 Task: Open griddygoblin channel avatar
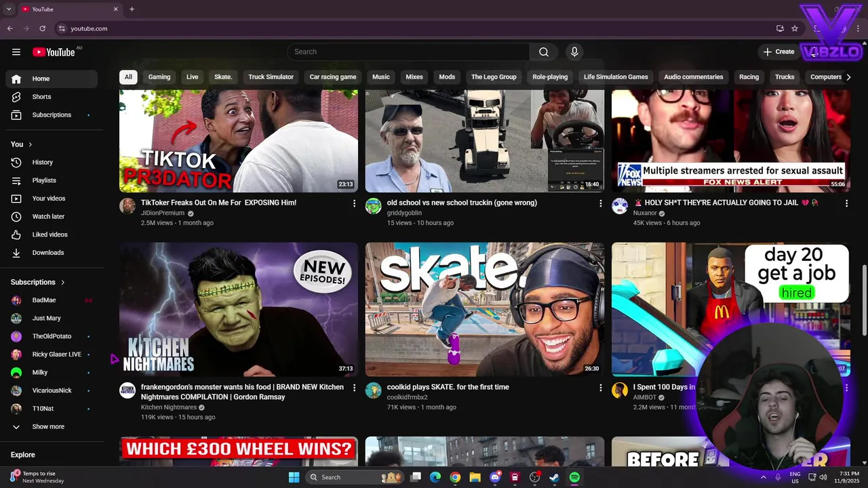(374, 206)
